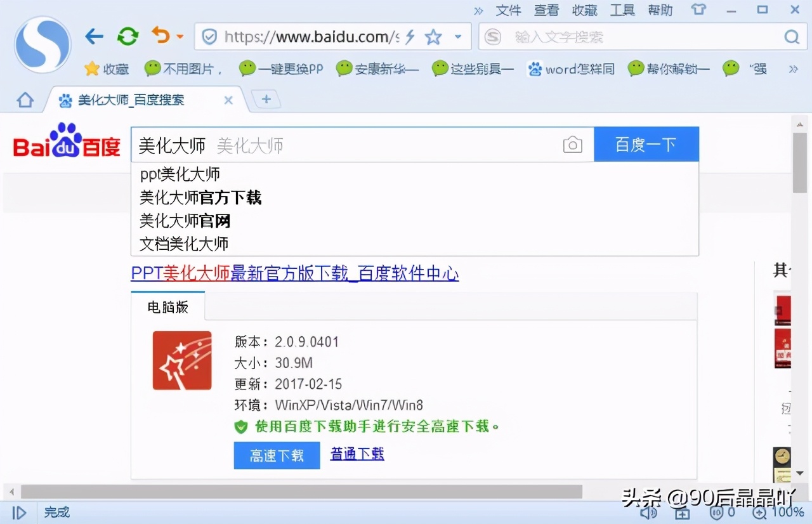This screenshot has width=812, height=524.
Task: Open the 不用图片 bookmark
Action: 183,69
